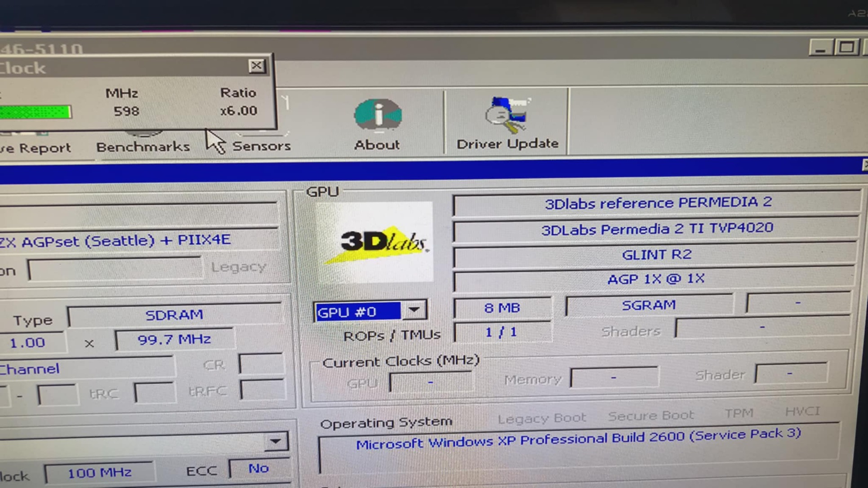Click the Permedia 2 TI TVP4020 field
The image size is (868, 488).
[656, 229]
